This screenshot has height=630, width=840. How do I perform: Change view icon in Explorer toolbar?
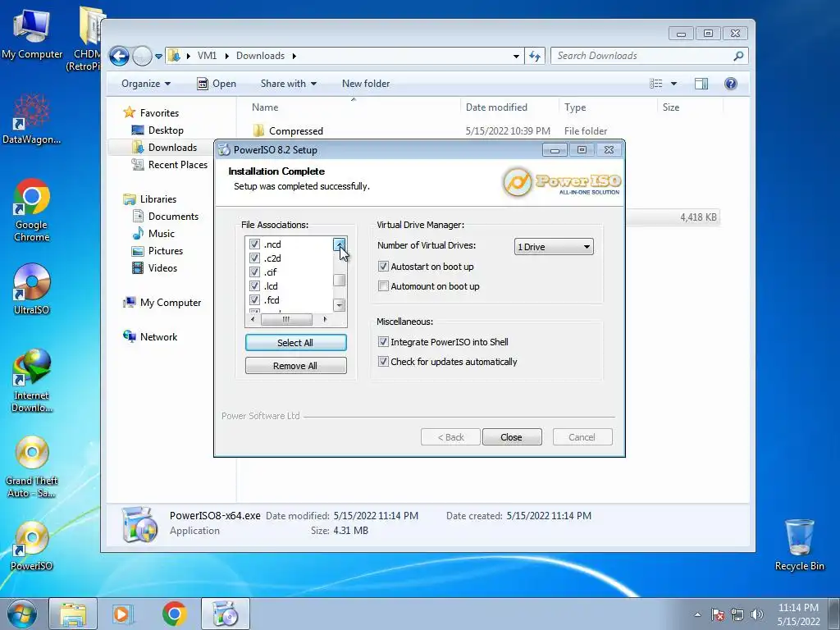pyautogui.click(x=656, y=84)
